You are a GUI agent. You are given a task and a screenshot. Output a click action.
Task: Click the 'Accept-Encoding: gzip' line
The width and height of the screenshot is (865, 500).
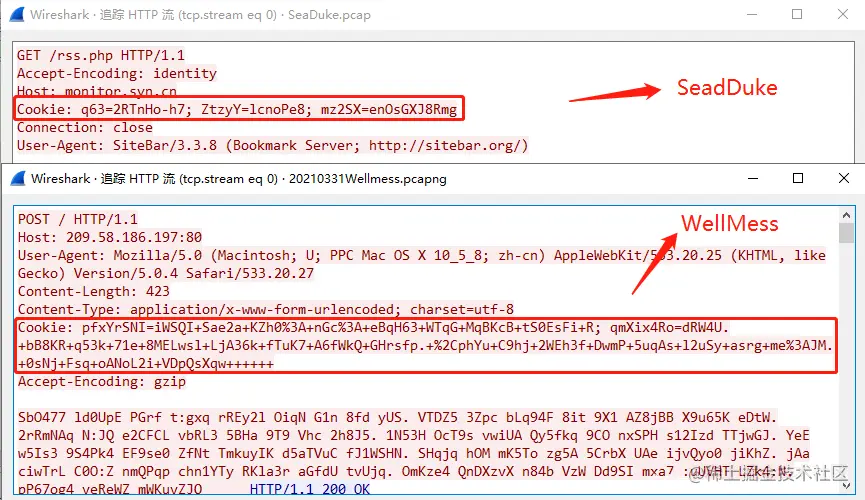(x=102, y=381)
